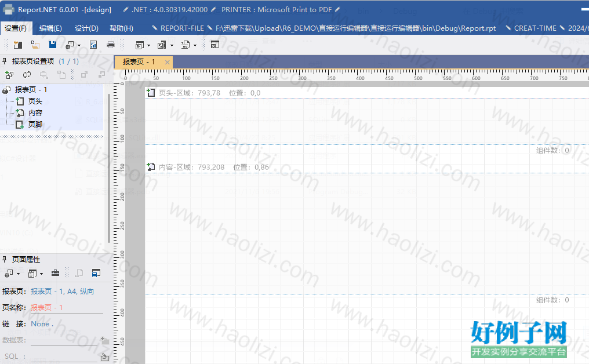The width and height of the screenshot is (589, 364).
Task: Click the SQL edit icon
Action: tap(105, 357)
